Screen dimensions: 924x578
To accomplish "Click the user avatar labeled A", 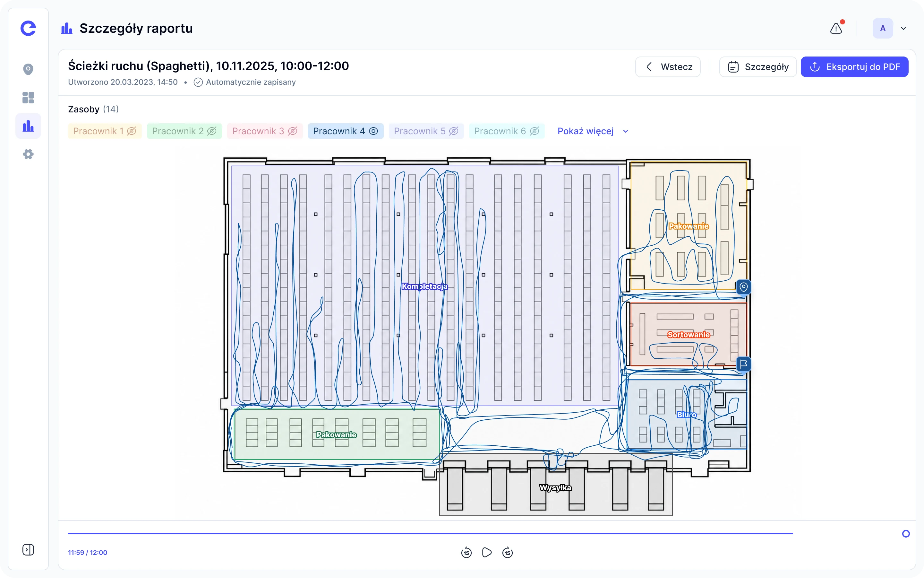I will pos(882,28).
